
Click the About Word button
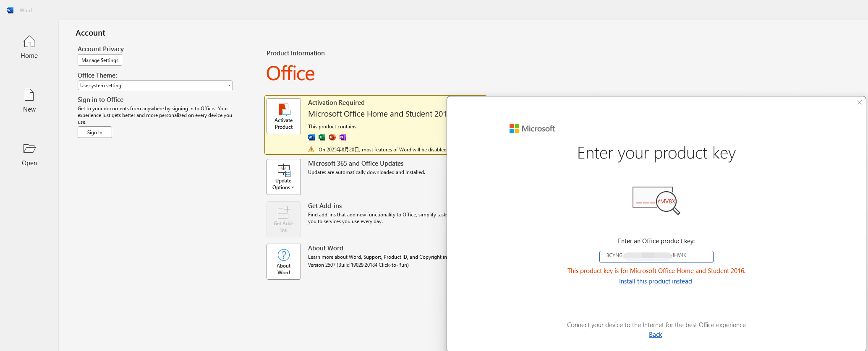(x=284, y=262)
